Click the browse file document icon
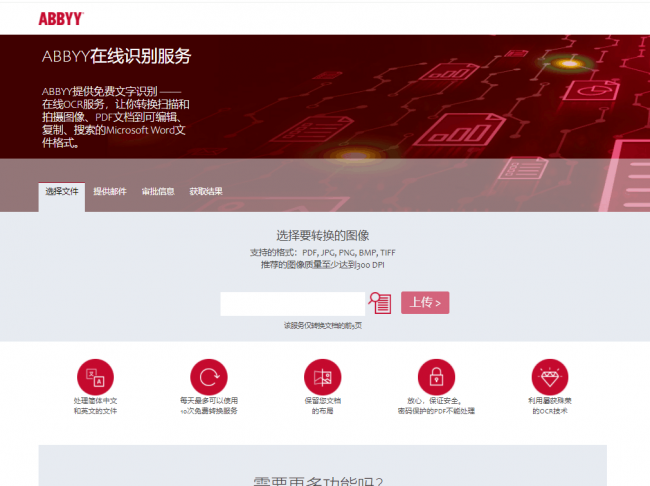Viewport: 650px width, 486px height. (380, 303)
